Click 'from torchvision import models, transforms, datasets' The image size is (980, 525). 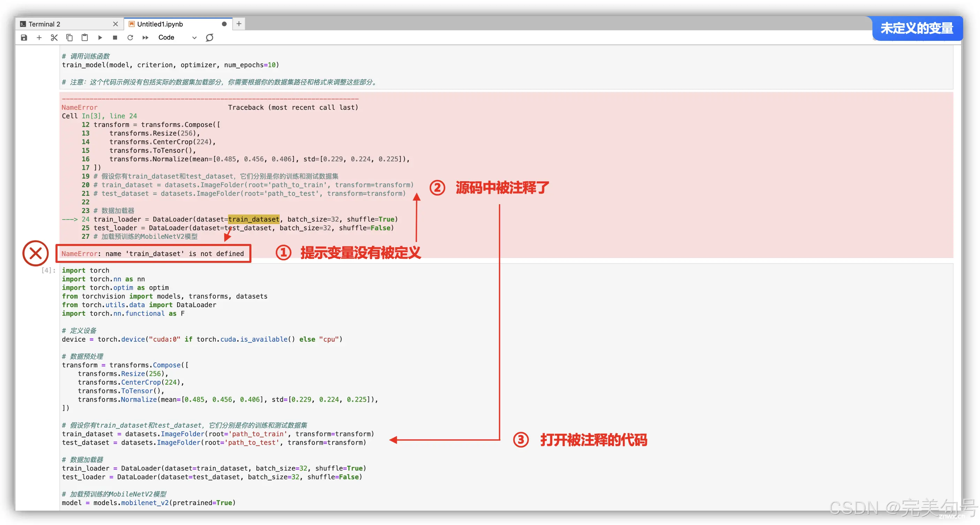[x=164, y=297]
